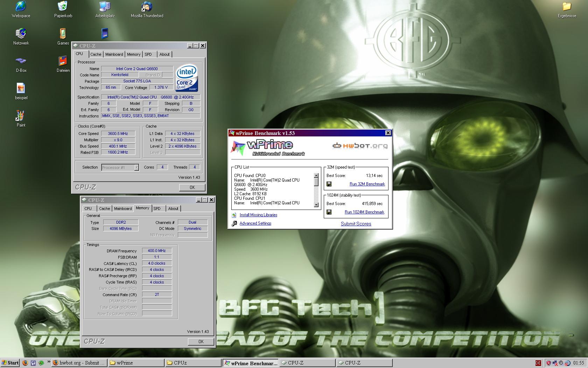Click the DRAM Frequency value 400.0 MHz

[157, 251]
